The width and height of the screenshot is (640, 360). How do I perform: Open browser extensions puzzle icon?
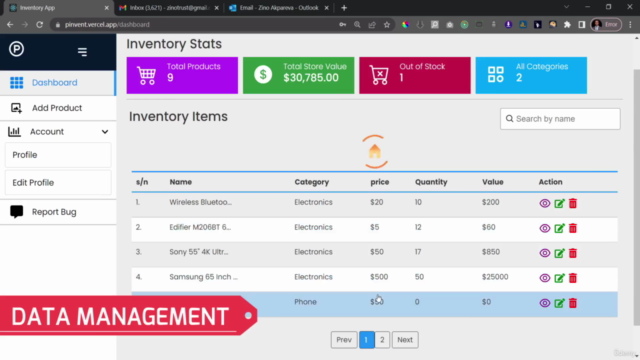pos(567,24)
